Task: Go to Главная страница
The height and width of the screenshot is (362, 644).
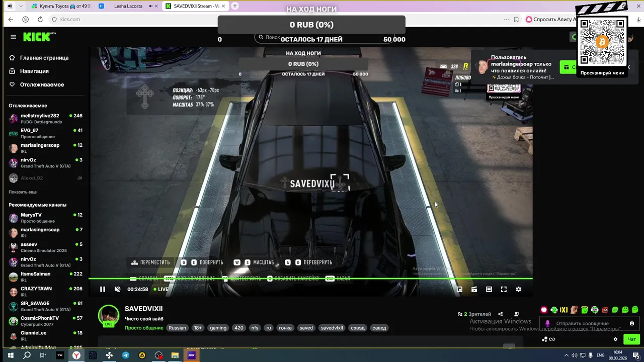Action: 39,58
